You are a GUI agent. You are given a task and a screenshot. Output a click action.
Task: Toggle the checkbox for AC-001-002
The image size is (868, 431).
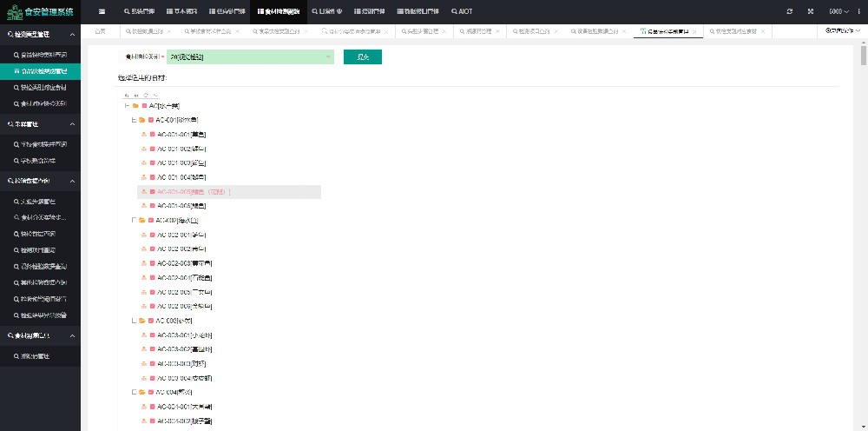coord(153,149)
